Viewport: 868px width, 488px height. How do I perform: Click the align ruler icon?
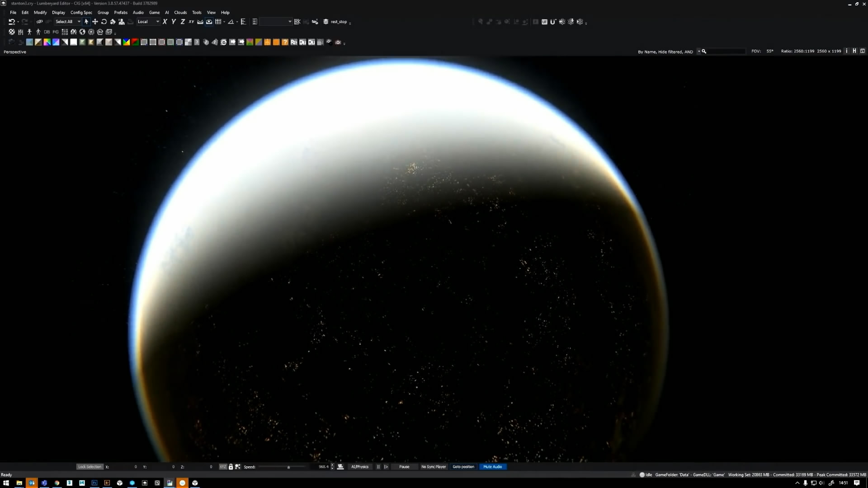[243, 22]
